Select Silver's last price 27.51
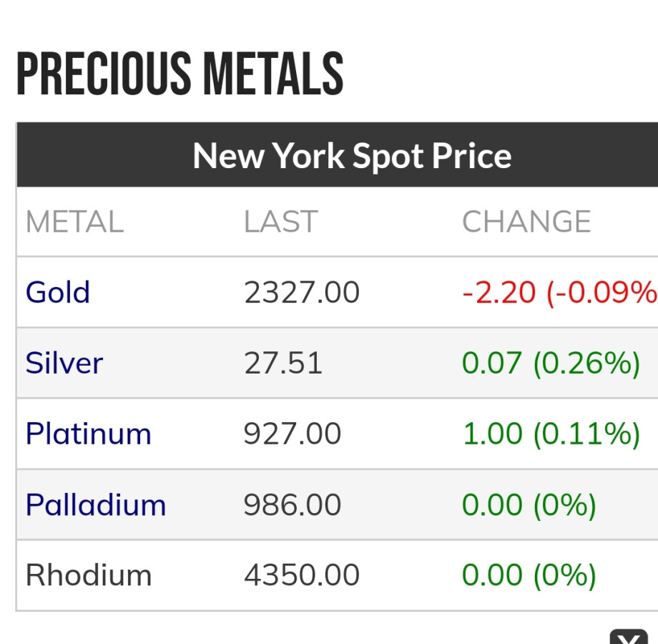The height and width of the screenshot is (644, 658). pos(283,364)
